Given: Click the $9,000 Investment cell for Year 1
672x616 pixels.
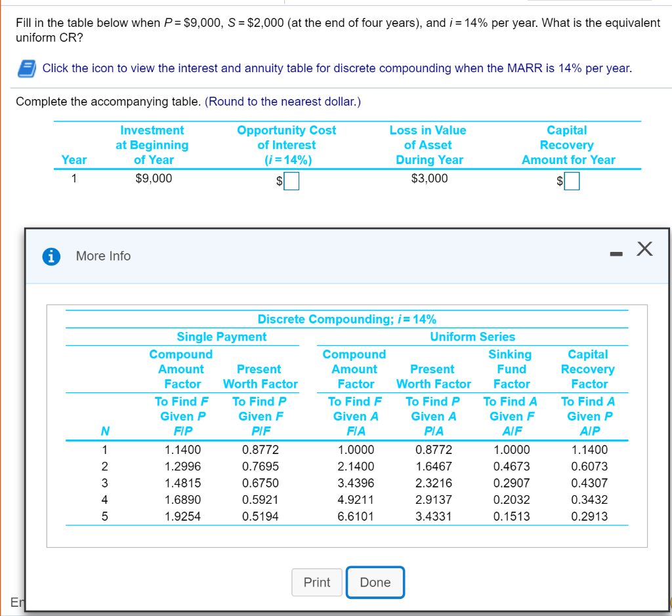Looking at the screenshot, I should pos(152,178).
